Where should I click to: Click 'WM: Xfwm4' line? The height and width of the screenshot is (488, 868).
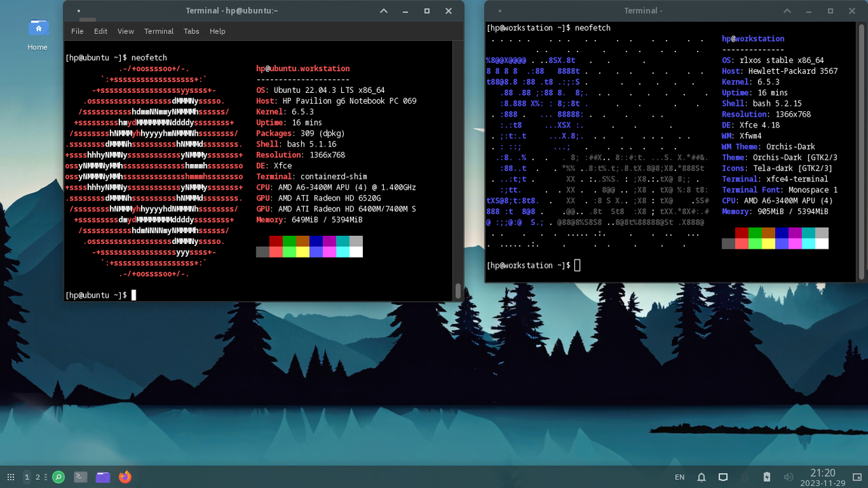[x=742, y=136]
